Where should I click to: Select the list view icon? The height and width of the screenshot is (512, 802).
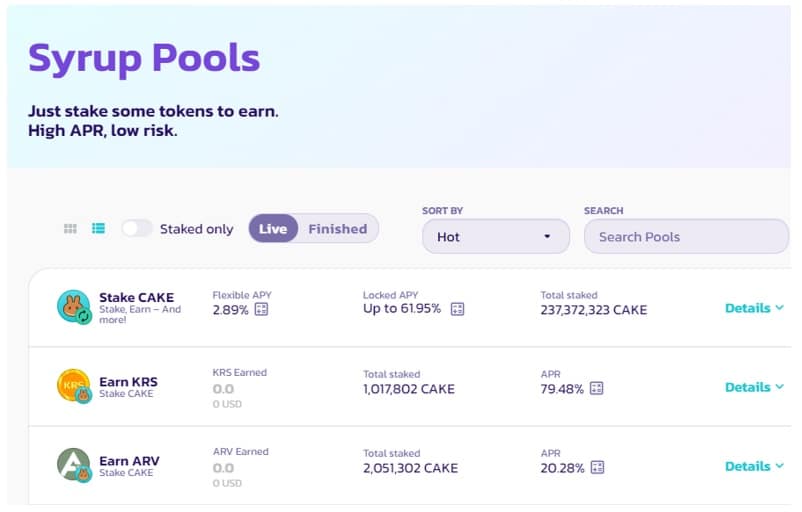tap(98, 228)
